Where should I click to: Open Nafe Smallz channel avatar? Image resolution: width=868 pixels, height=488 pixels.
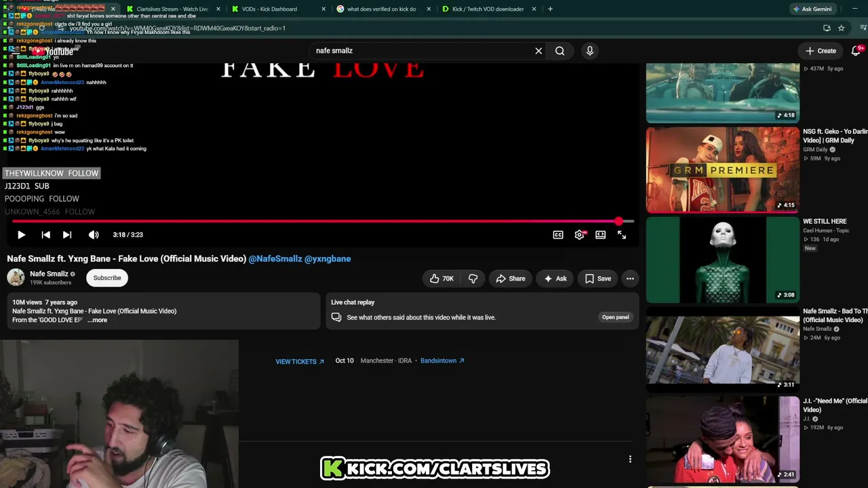point(16,277)
